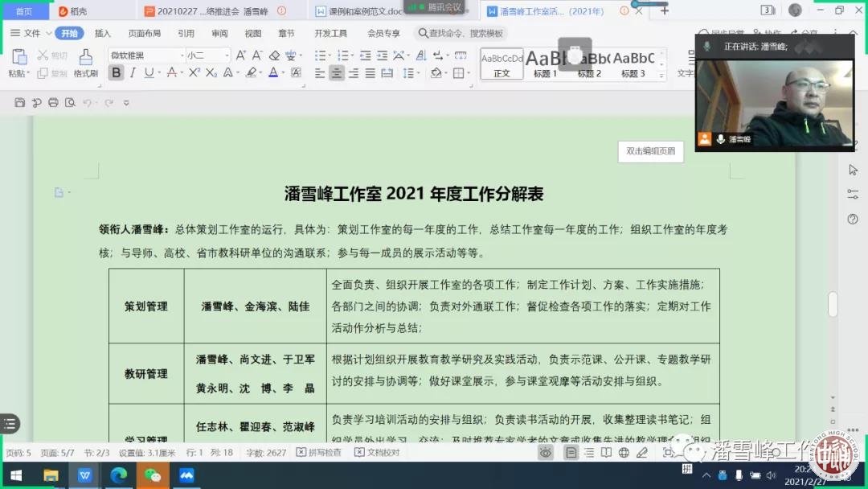Click the 双击编辑页眉 header button

(x=650, y=151)
